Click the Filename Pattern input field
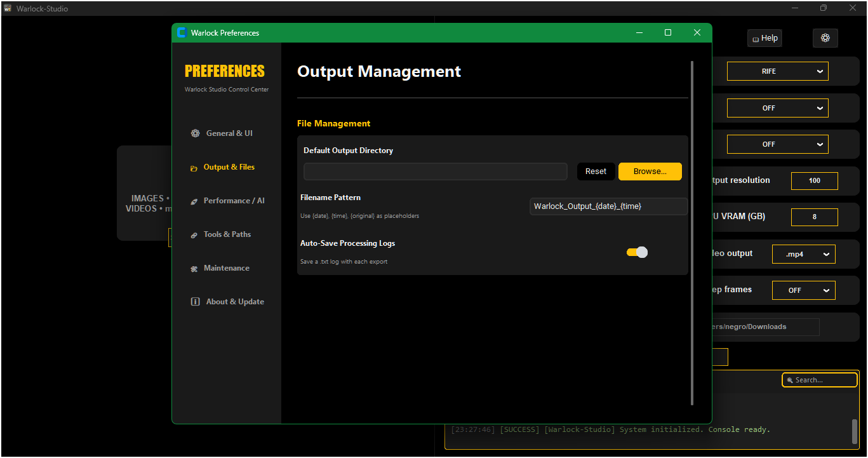 click(608, 206)
